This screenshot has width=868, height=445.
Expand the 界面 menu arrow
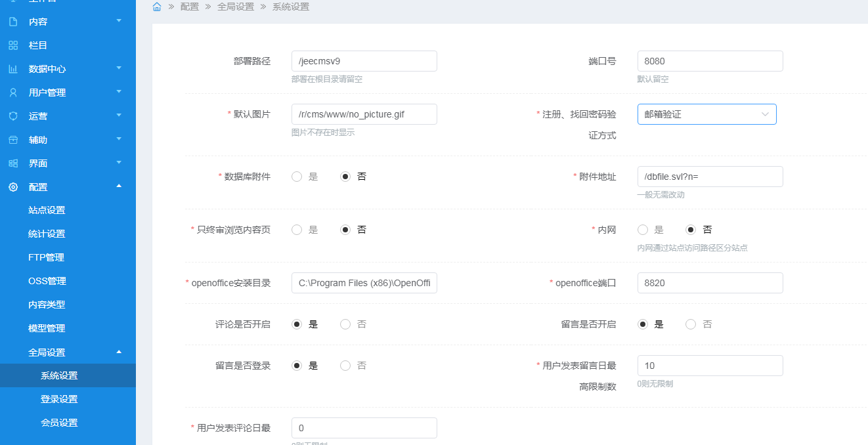tap(119, 162)
